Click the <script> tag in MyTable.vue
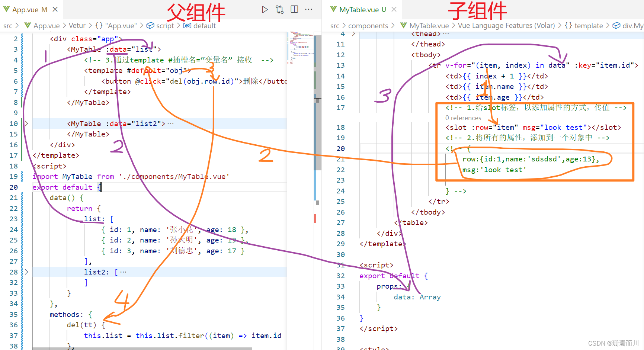Image resolution: width=644 pixels, height=350 pixels. [377, 265]
